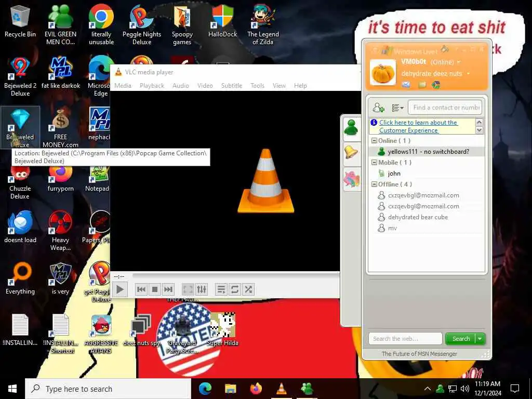Select The Legend of Zilda icon

point(263,25)
